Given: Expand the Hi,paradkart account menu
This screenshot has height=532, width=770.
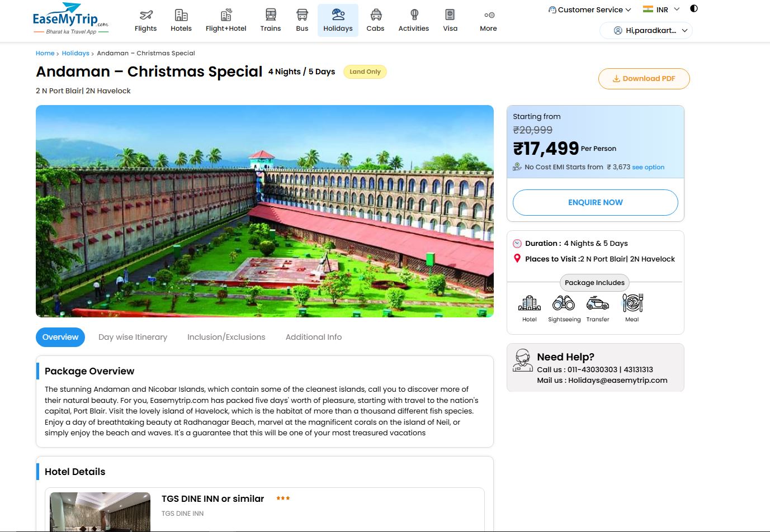Looking at the screenshot, I should point(646,30).
